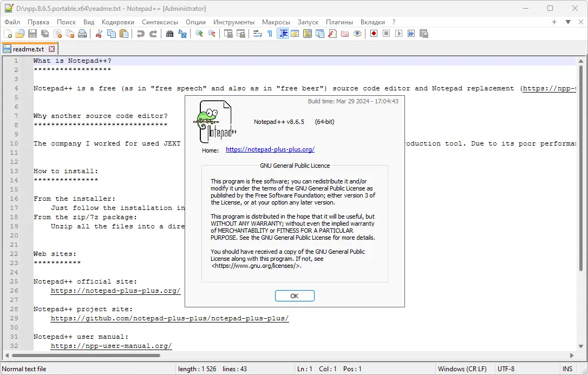Close current document via toolbar icon
588x375 pixels.
pos(57,34)
